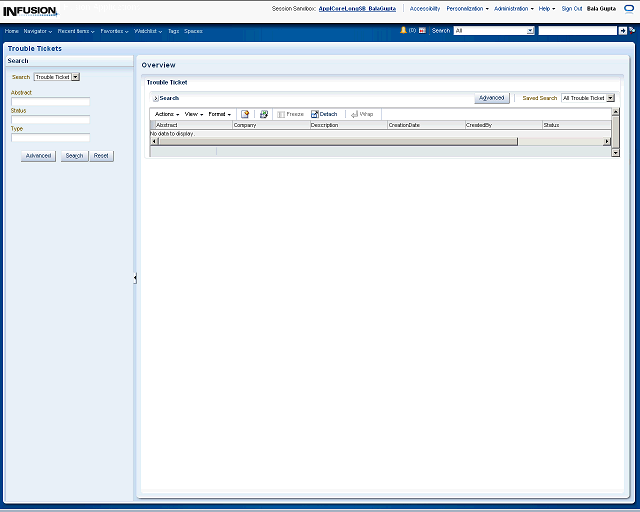Click the session sandbox name link
640x512 pixels.
coord(357,9)
